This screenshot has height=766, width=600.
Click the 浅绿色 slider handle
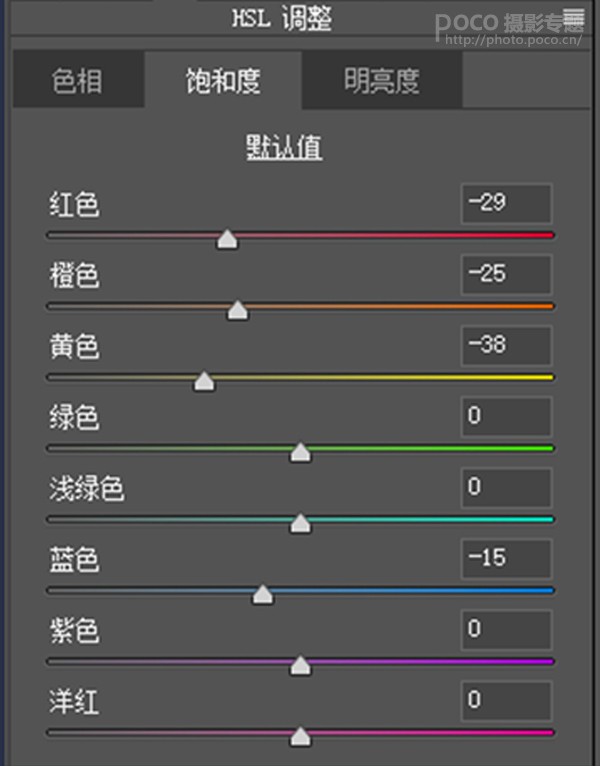[x=300, y=524]
